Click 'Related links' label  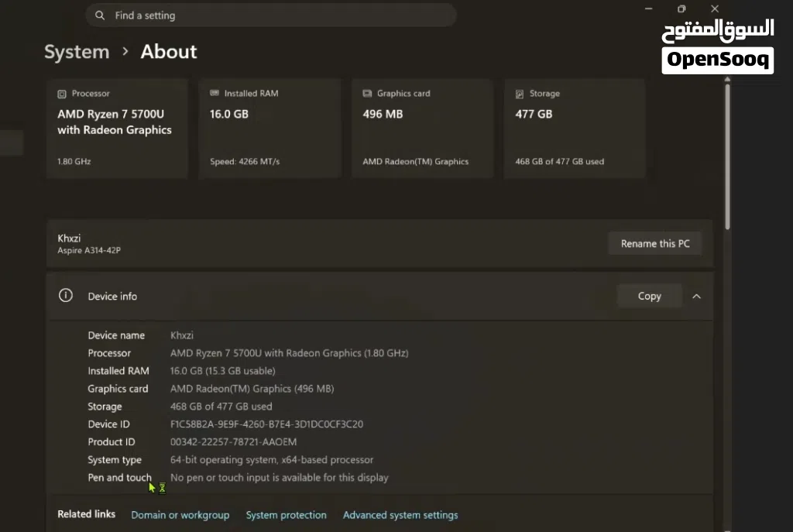(x=87, y=514)
